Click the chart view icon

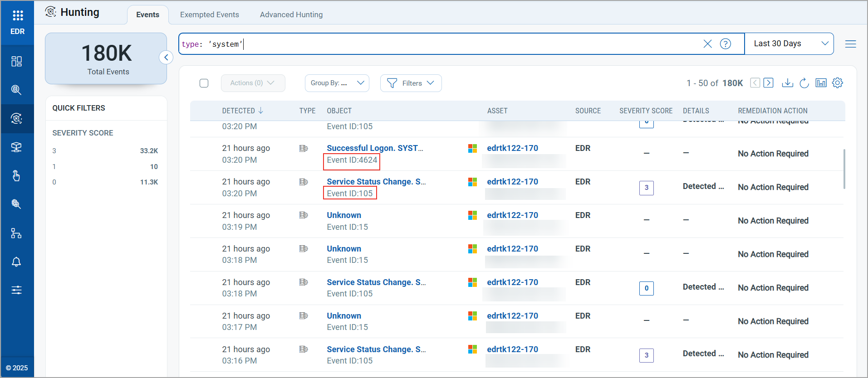point(821,83)
